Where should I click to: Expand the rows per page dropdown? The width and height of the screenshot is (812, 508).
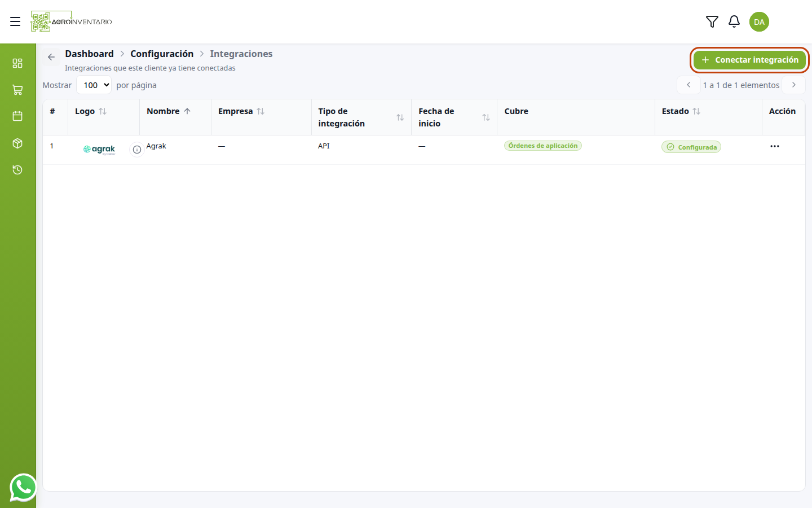coord(94,85)
